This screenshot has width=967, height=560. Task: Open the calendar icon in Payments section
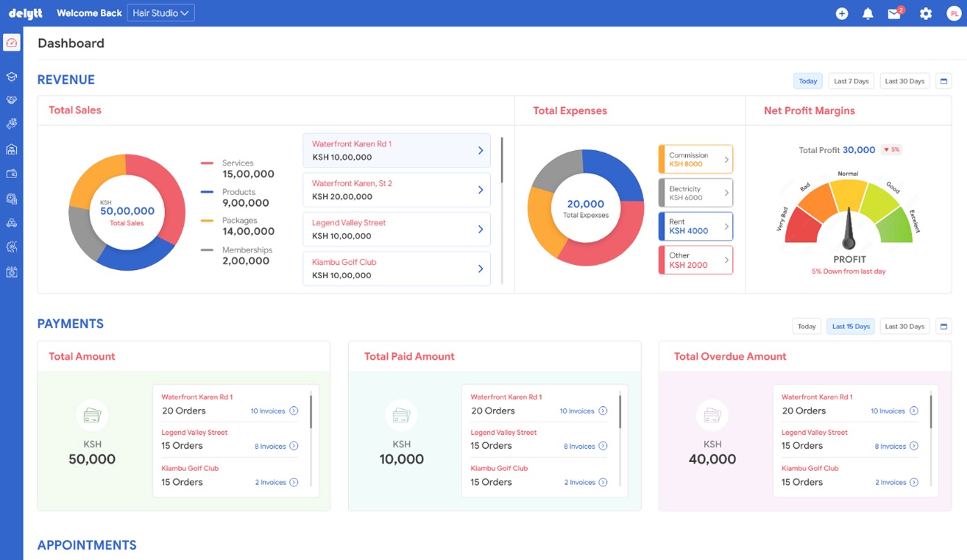tap(943, 326)
